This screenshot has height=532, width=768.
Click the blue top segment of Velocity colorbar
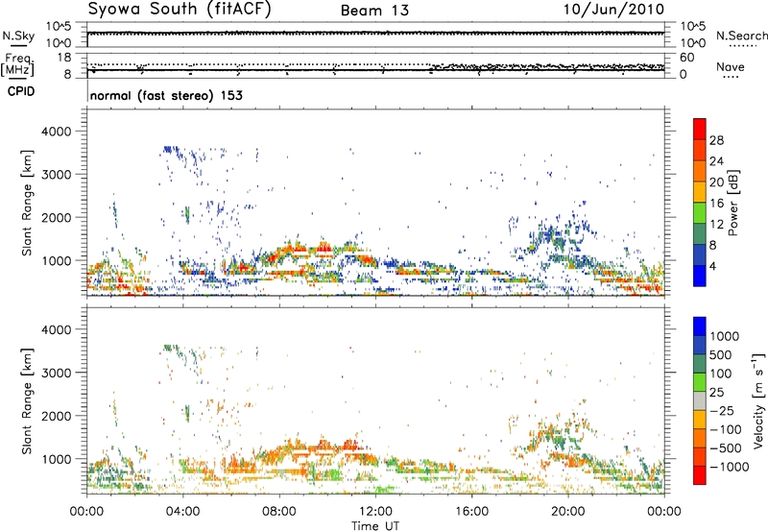pos(700,326)
